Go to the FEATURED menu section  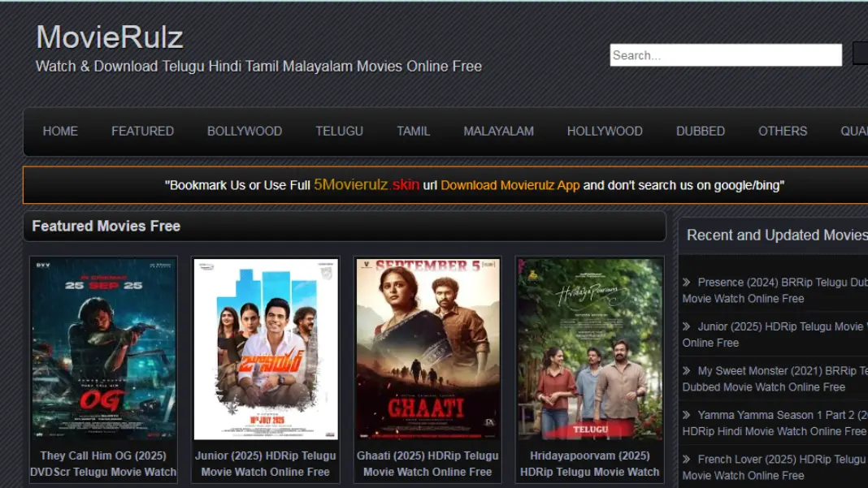142,131
